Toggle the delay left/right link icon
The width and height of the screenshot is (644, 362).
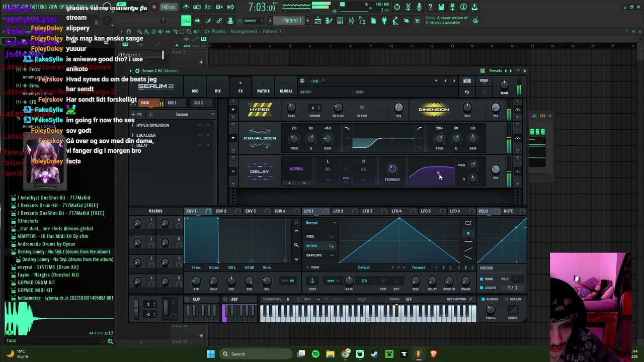pos(346,169)
